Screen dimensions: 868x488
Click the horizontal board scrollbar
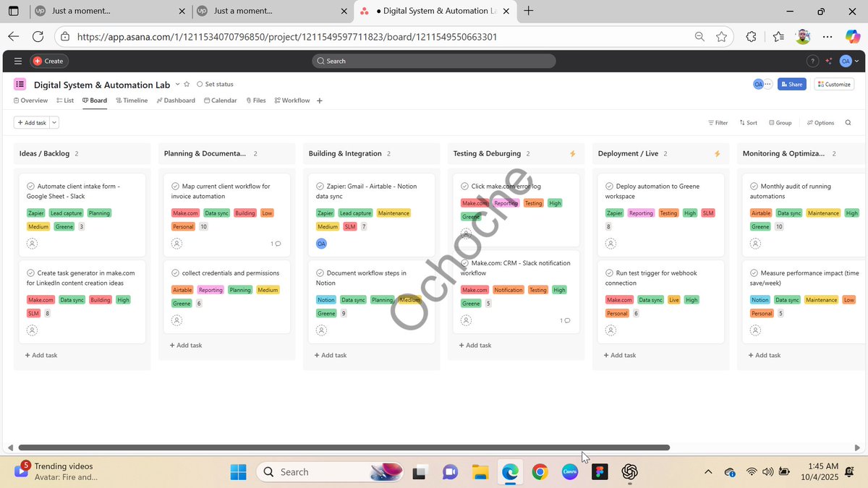pos(344,448)
